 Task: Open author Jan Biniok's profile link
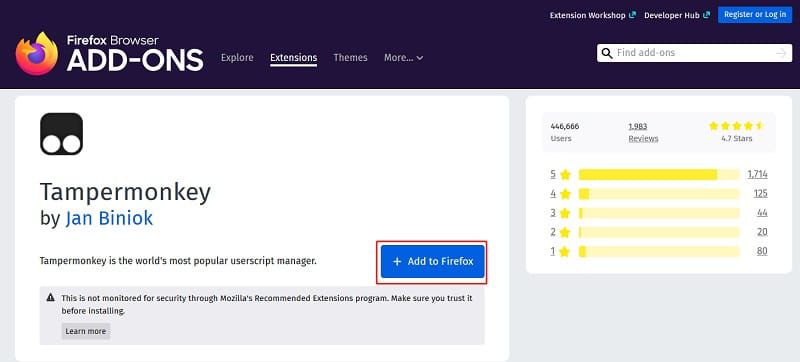tap(109, 218)
